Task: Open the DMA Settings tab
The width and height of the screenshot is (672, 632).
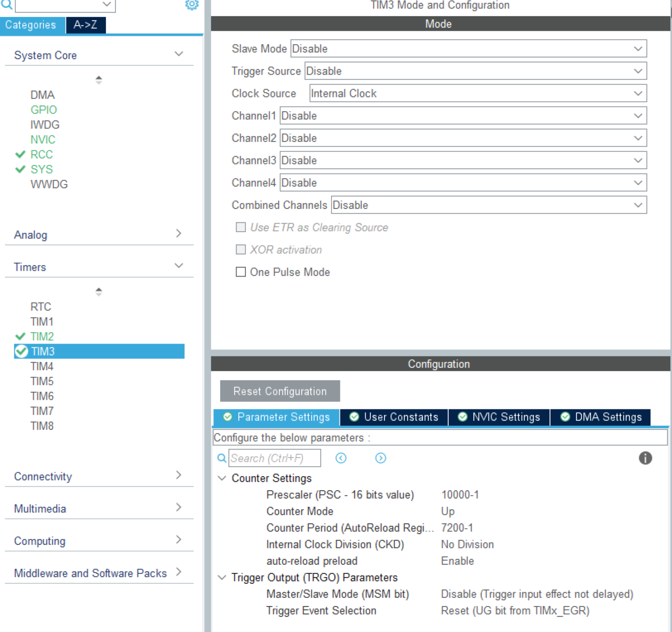Action: coord(601,417)
